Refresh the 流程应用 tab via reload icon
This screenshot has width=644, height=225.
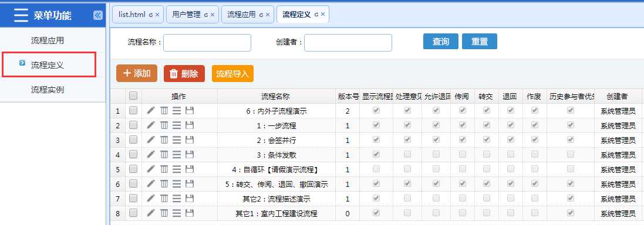tap(261, 15)
